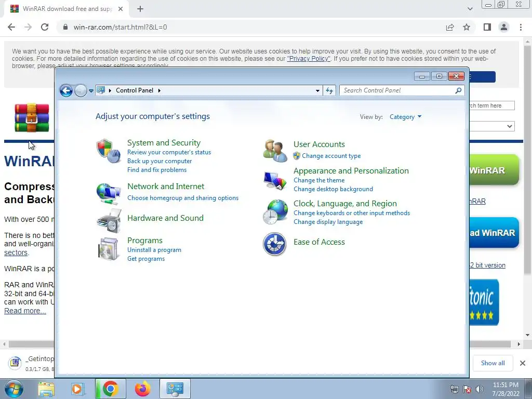Open Hardware and Sound heading

[165, 218]
